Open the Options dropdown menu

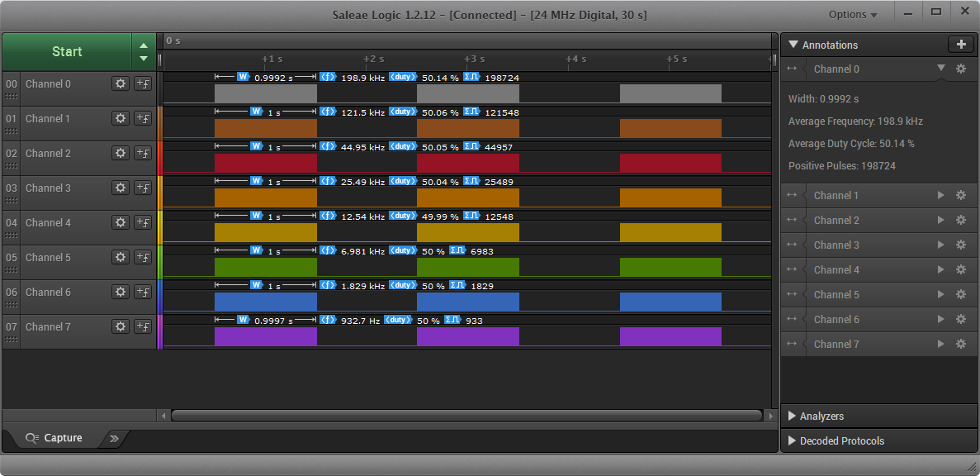tap(853, 14)
